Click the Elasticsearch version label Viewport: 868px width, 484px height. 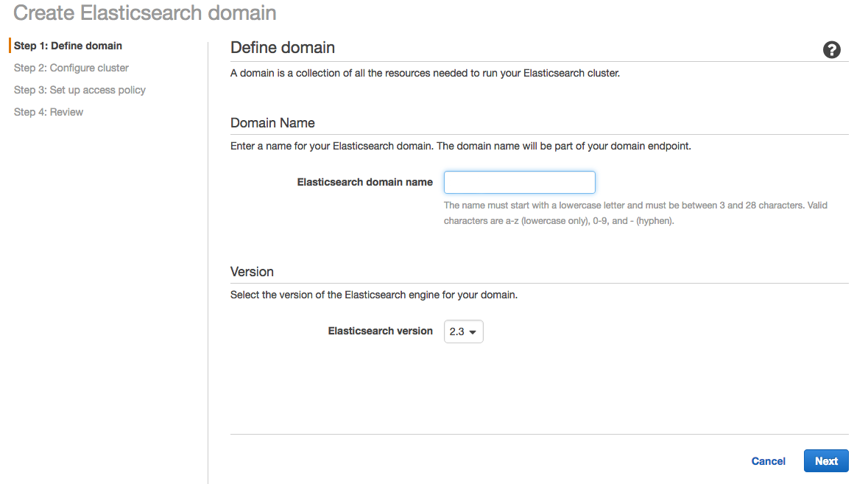pos(380,332)
